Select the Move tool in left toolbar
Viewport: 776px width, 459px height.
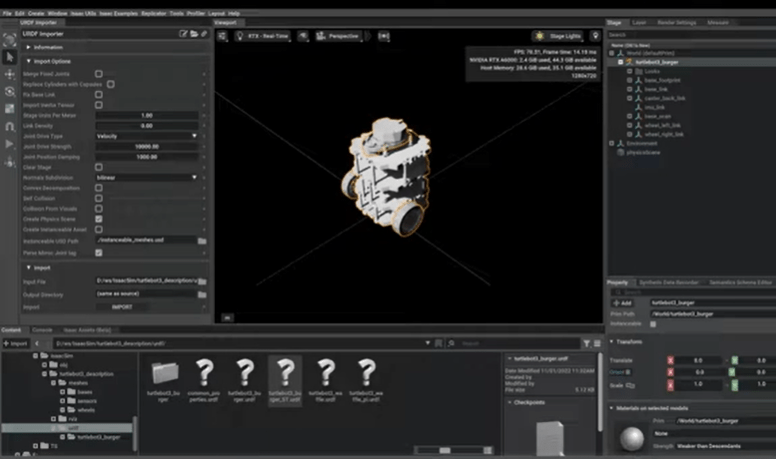(x=10, y=75)
